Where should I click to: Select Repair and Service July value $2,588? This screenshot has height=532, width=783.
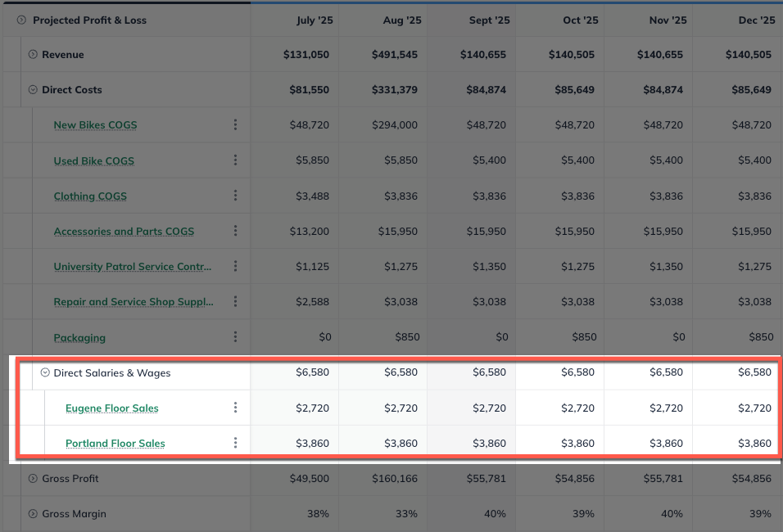click(x=312, y=301)
